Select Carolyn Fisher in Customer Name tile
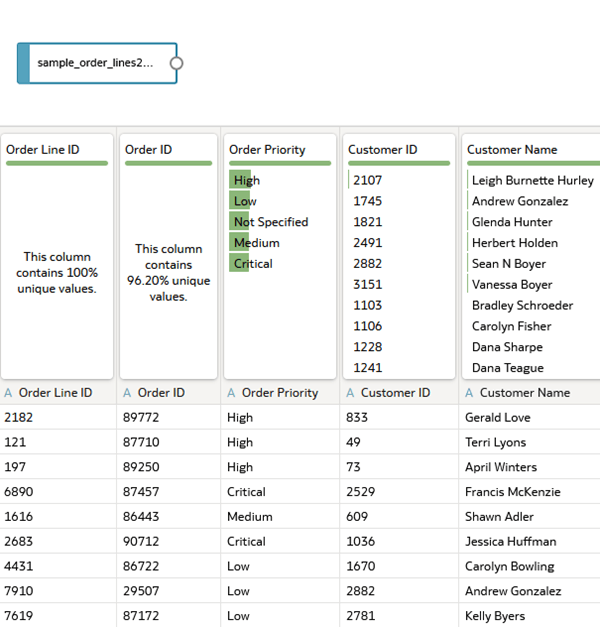Screen dimensions: 600x627 pos(512,325)
